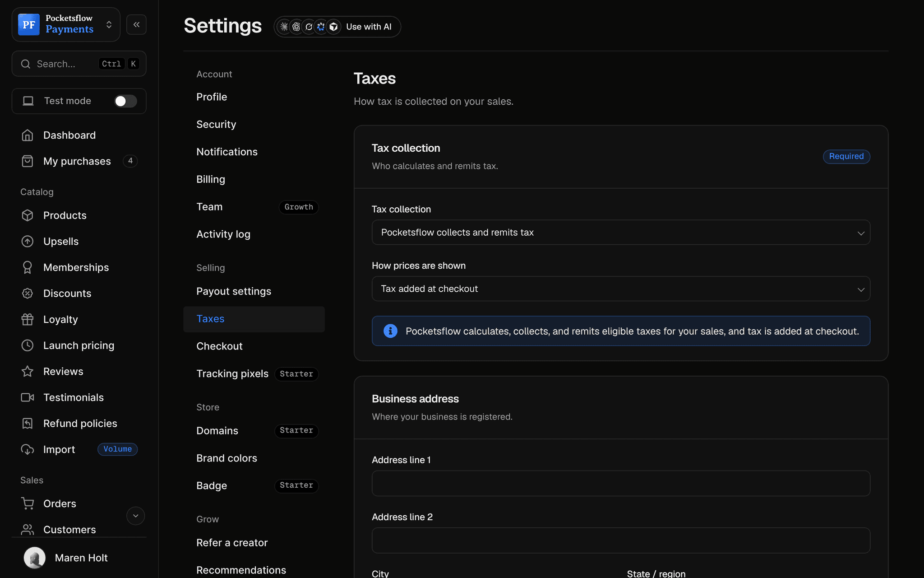
Task: Collapse the sidebar with the double-chevron button
Action: (136, 24)
